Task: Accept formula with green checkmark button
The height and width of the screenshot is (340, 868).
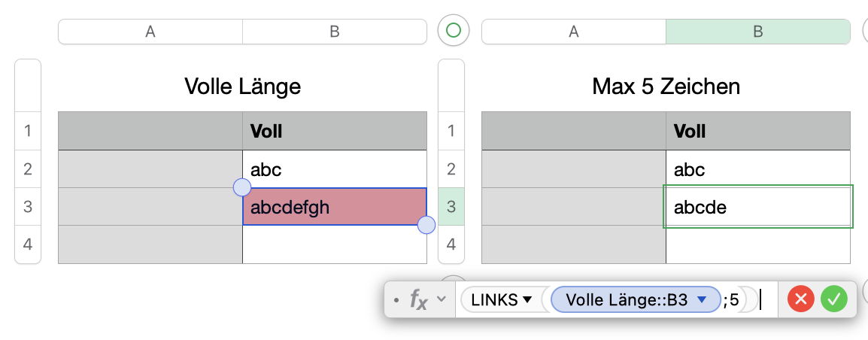Action: tap(834, 299)
